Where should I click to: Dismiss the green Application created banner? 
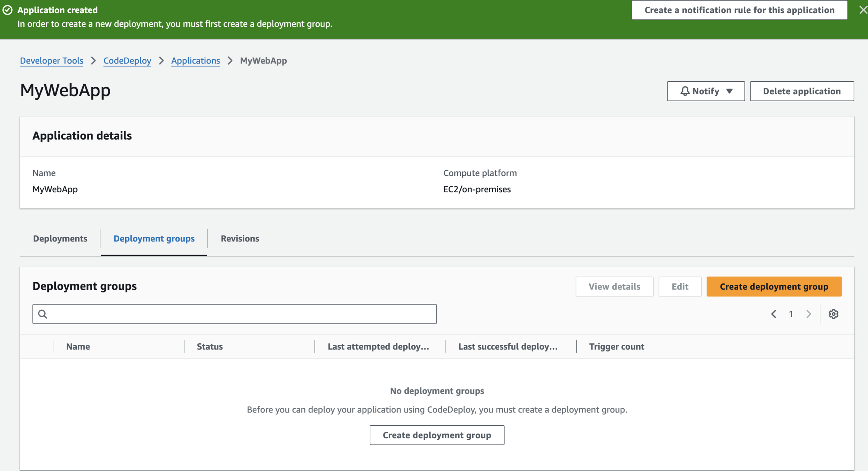863,10
